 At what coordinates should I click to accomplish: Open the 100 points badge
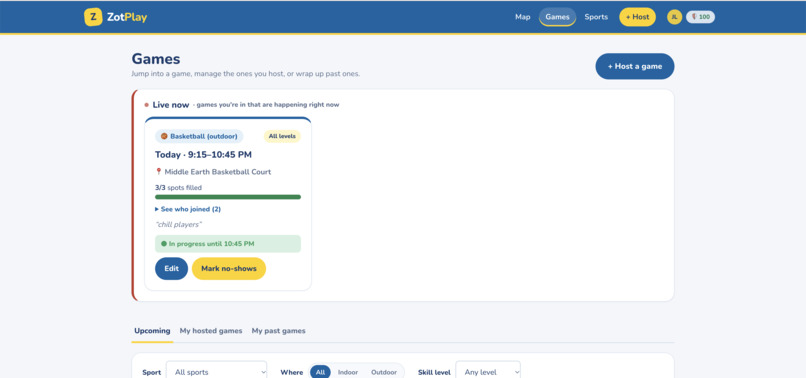click(700, 17)
